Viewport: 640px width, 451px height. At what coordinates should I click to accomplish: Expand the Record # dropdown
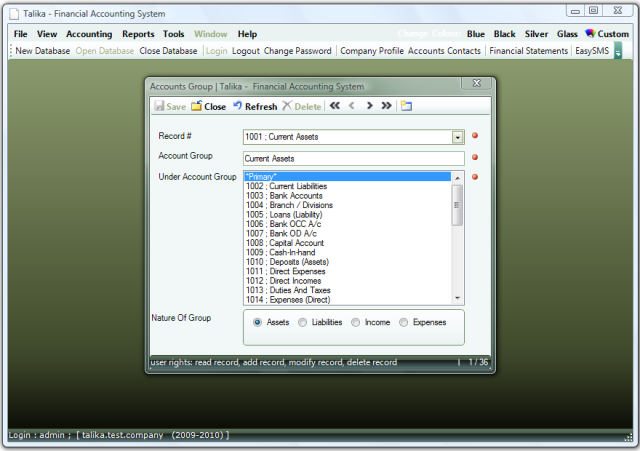click(x=458, y=137)
